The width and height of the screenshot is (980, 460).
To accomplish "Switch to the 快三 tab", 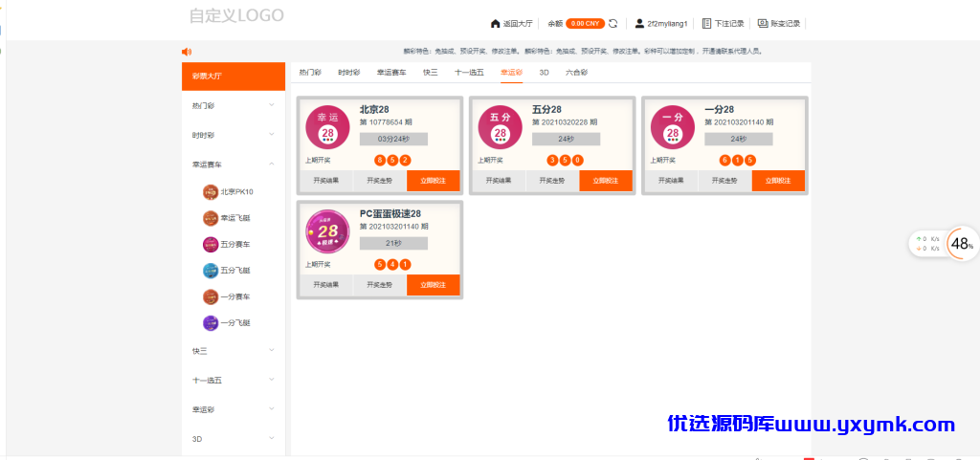I will pos(430,73).
